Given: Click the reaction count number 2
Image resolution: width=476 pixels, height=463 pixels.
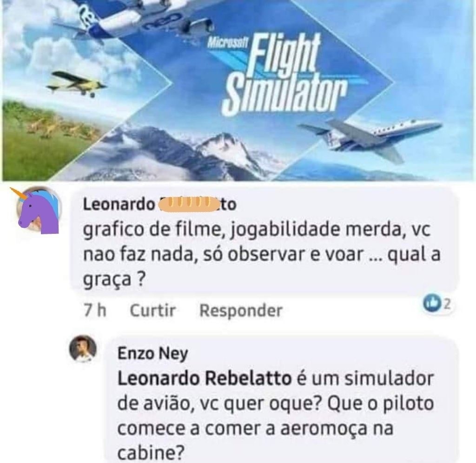Looking at the screenshot, I should 447,304.
